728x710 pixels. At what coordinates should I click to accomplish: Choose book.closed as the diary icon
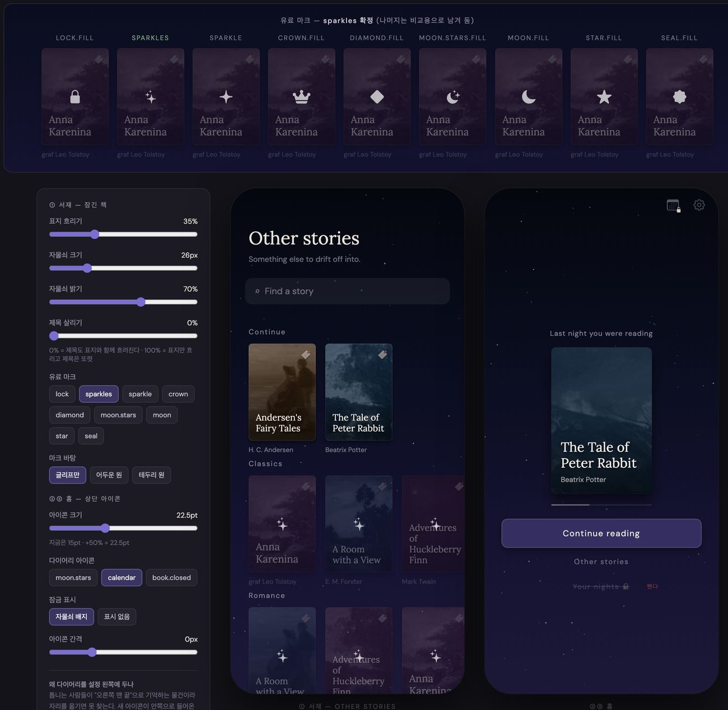pyautogui.click(x=171, y=578)
